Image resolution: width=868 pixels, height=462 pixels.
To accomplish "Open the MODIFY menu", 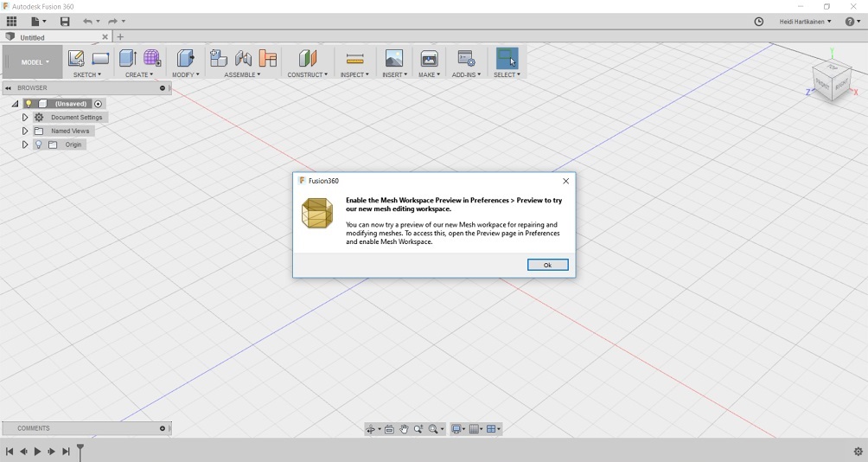I will [x=186, y=74].
